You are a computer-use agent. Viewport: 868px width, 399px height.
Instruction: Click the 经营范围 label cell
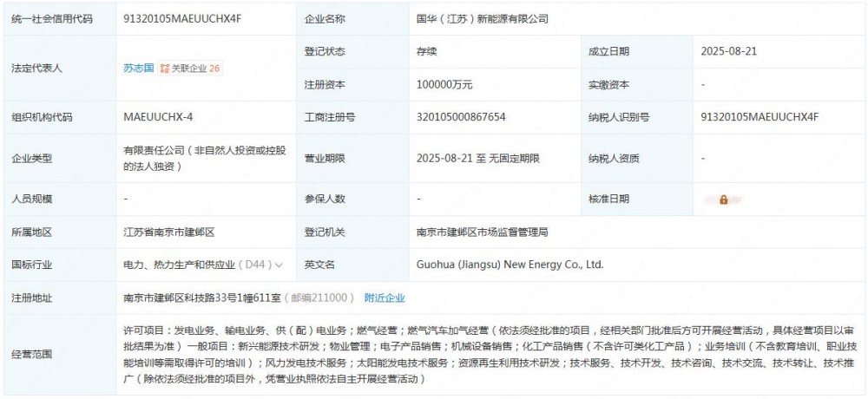pos(60,355)
